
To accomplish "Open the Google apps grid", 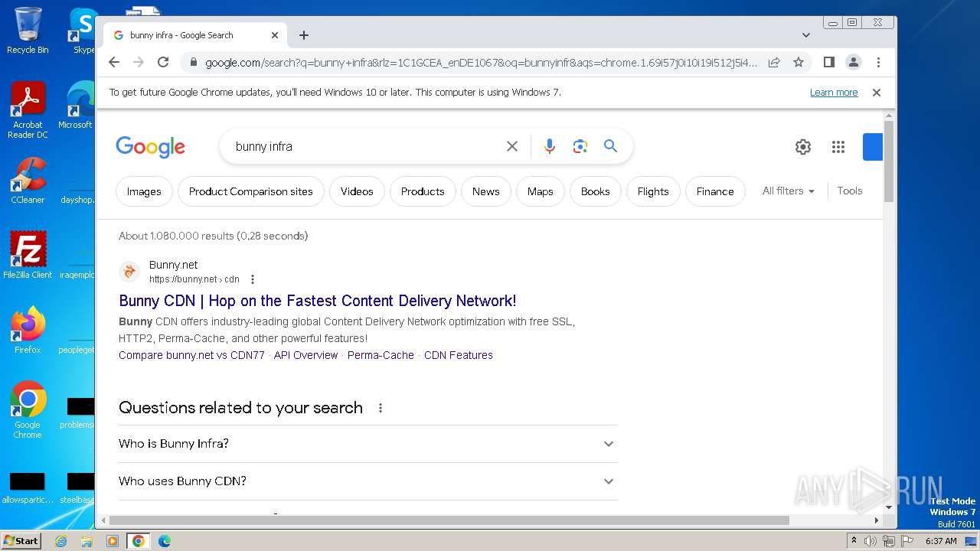I will coord(838,147).
